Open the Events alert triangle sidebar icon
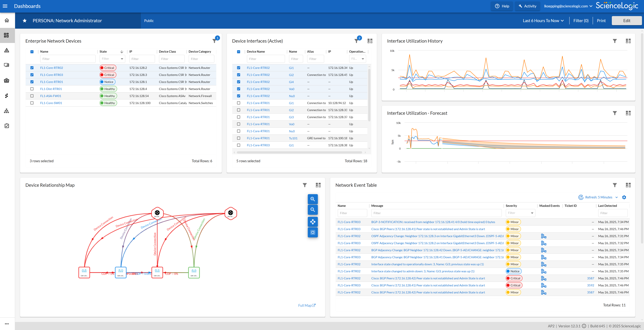The height and width of the screenshot is (330, 644). (7, 50)
